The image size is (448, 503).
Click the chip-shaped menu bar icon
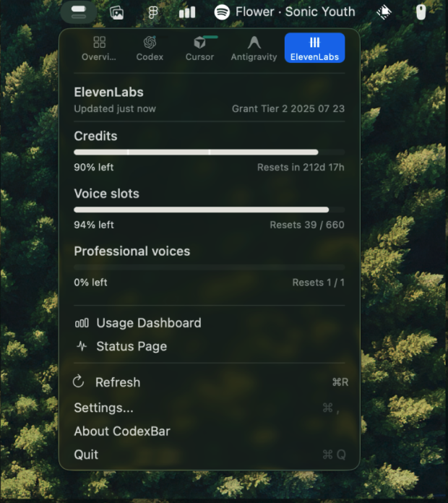coord(384,12)
